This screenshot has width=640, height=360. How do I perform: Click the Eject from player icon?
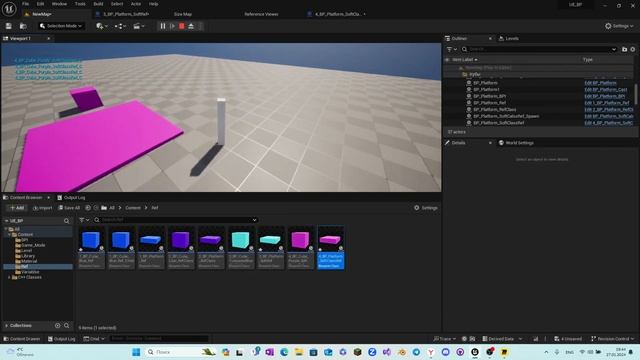click(191, 26)
